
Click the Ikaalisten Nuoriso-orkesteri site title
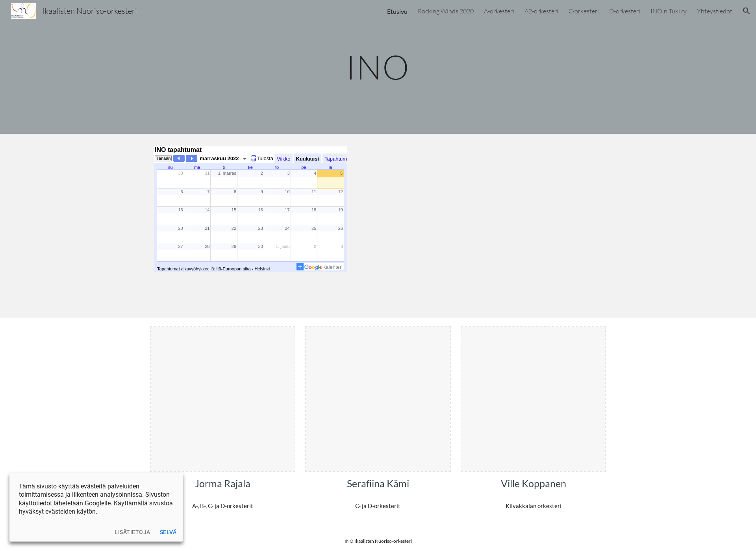tap(89, 11)
